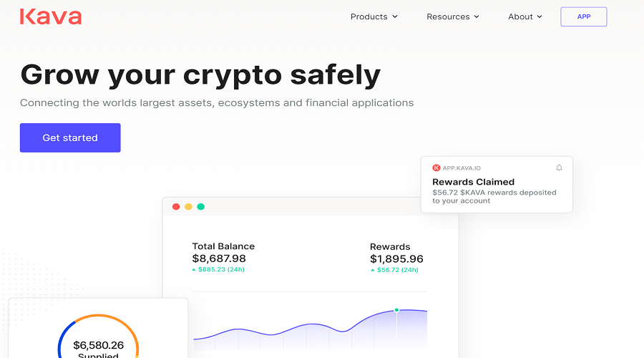644x358 pixels.
Task: Click the purple balance chart line
Action: 310,325
